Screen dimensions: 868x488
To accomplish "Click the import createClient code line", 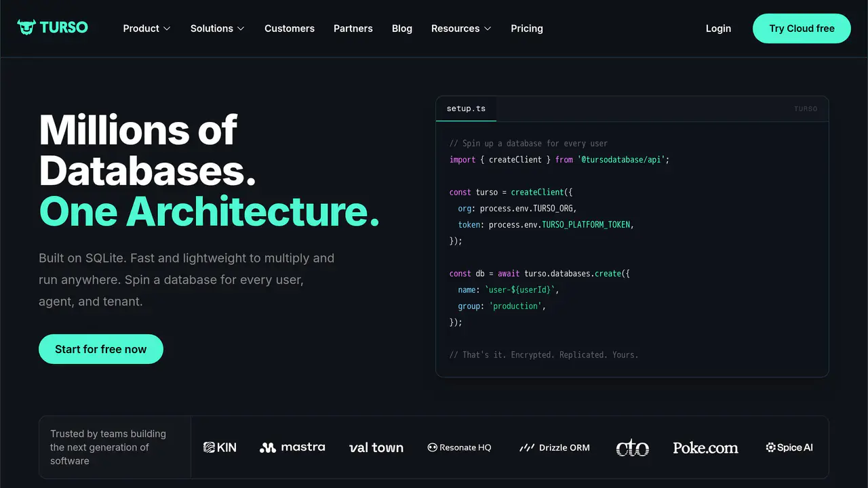I will tap(559, 160).
